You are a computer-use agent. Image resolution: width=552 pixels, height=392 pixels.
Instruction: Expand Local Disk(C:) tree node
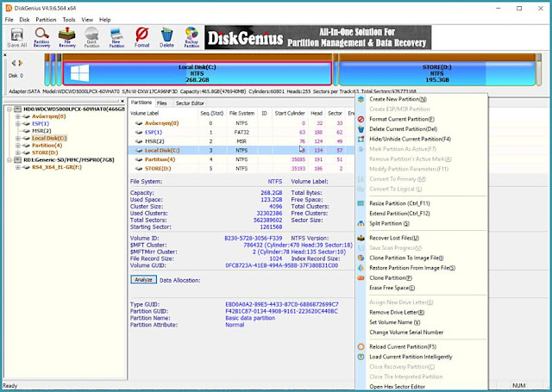click(x=17, y=138)
